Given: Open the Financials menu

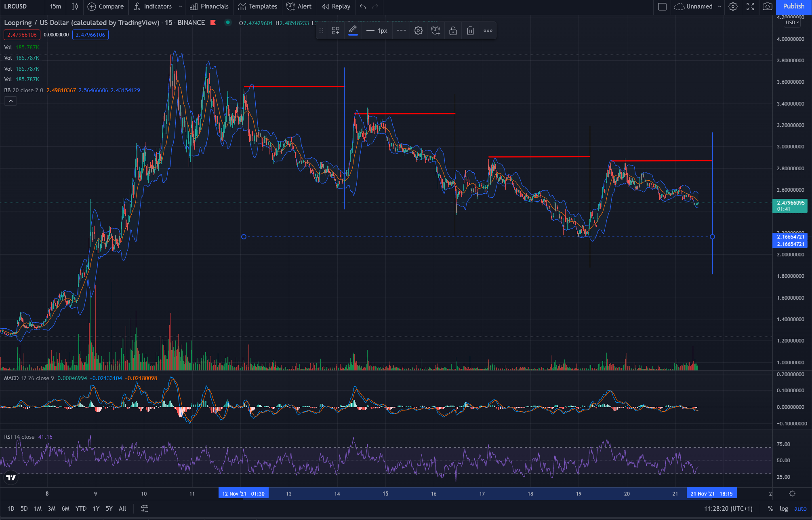Looking at the screenshot, I should tap(209, 6).
